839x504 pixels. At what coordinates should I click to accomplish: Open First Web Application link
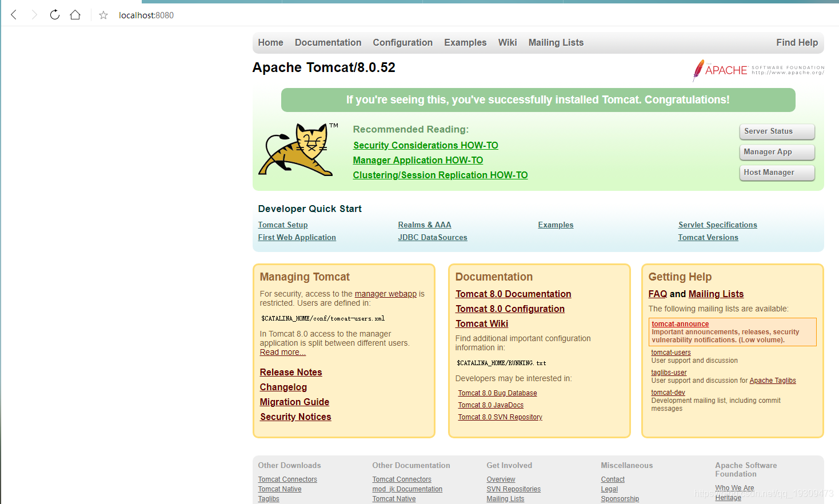pos(297,238)
